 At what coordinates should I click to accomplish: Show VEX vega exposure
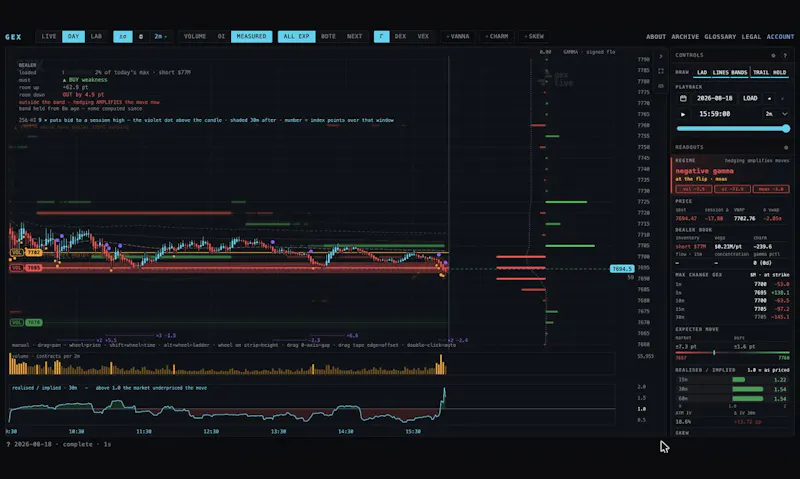tap(423, 36)
